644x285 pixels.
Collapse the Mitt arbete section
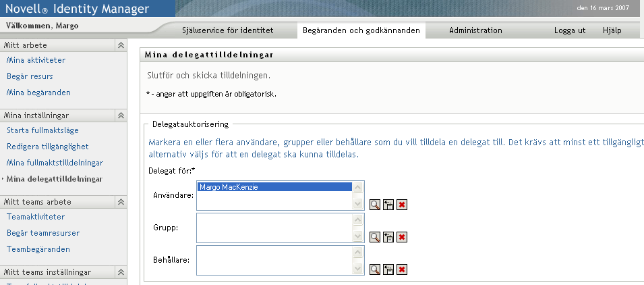[x=121, y=45]
